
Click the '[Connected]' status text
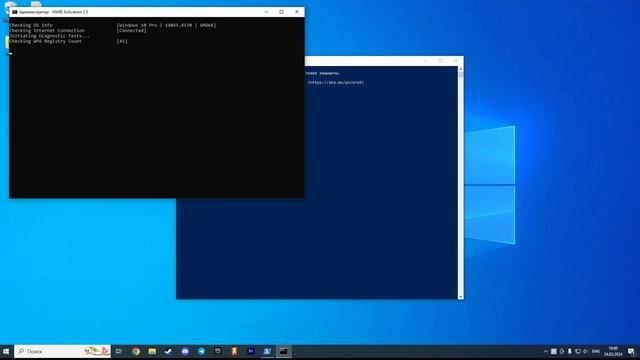click(x=131, y=30)
